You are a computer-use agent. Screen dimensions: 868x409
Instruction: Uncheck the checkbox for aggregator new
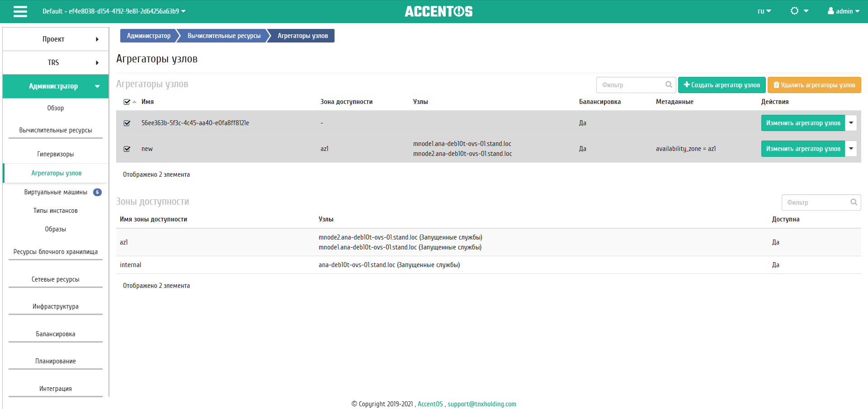(127, 149)
